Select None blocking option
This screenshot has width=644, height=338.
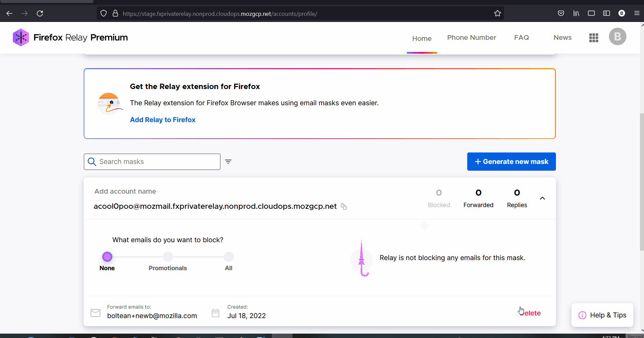tap(107, 256)
